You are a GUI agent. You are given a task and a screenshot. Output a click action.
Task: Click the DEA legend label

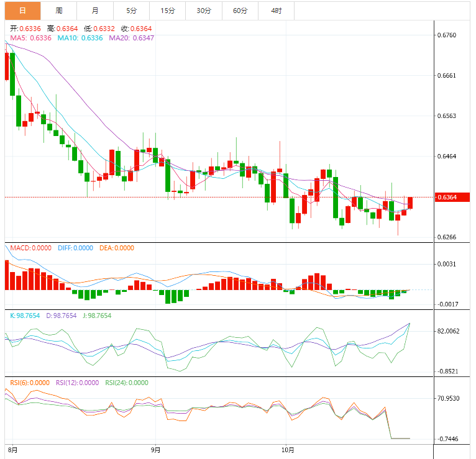(117, 248)
